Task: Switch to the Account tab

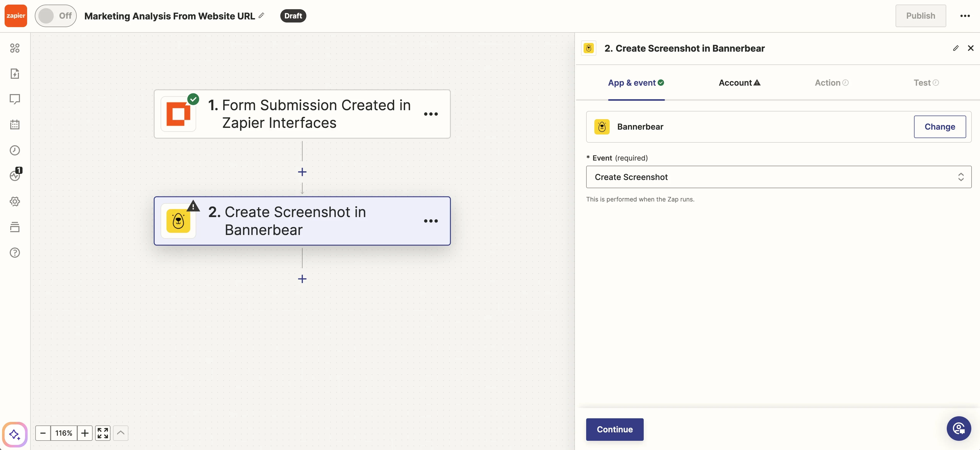Action: coord(739,83)
